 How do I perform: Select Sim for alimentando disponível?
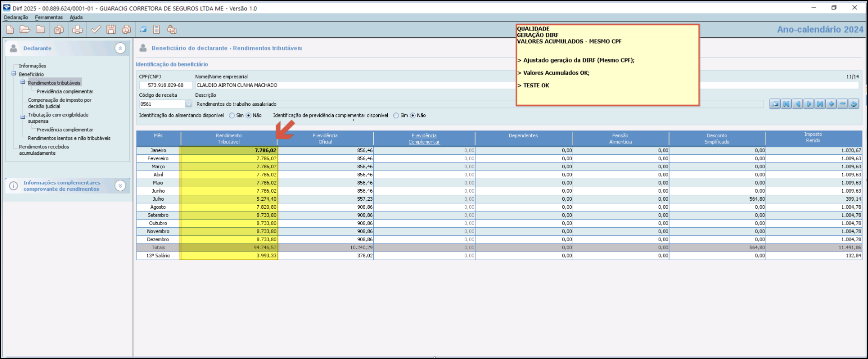[x=232, y=115]
